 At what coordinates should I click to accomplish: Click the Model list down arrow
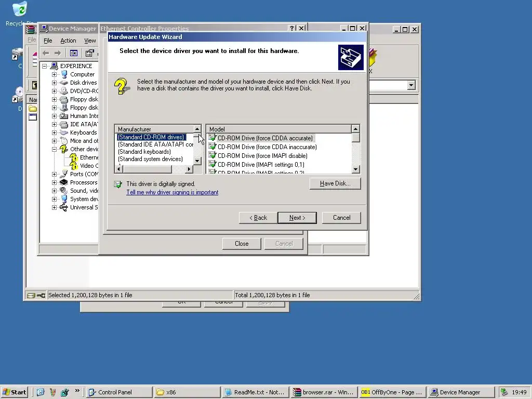pos(355,169)
